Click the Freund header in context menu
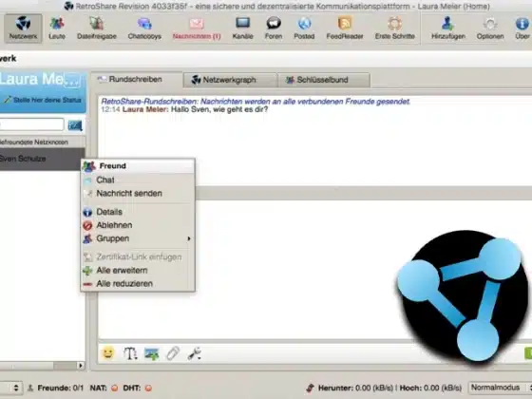Image resolution: width=532 pixels, height=399 pixels. coord(138,166)
